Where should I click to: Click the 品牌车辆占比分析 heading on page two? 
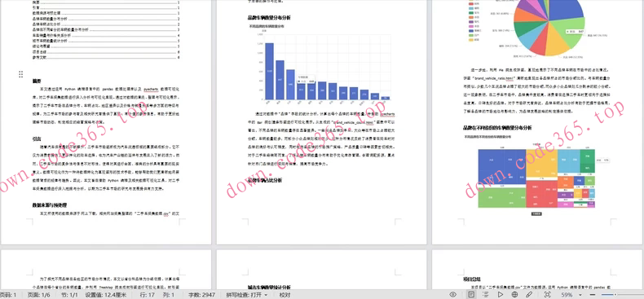[x=265, y=180]
